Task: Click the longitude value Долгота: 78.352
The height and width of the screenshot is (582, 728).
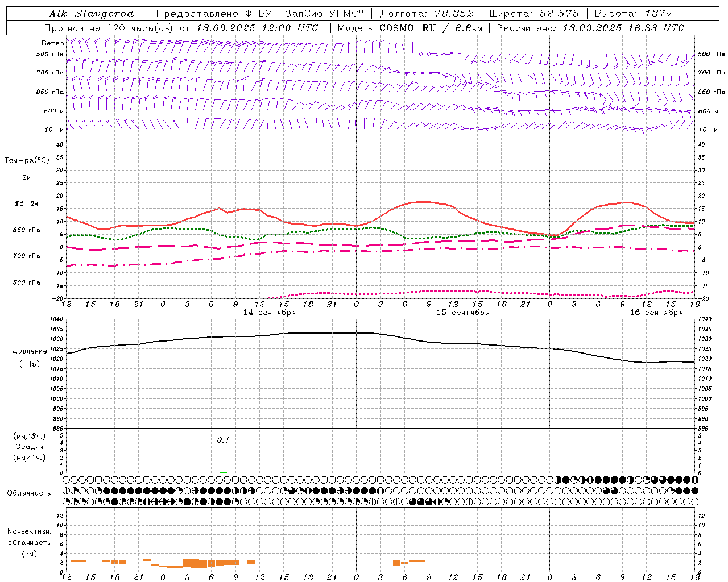Action: [426, 14]
